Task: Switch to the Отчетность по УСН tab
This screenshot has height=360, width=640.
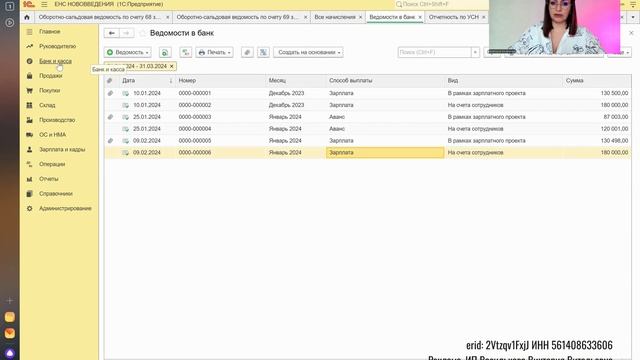Action: 453,17
